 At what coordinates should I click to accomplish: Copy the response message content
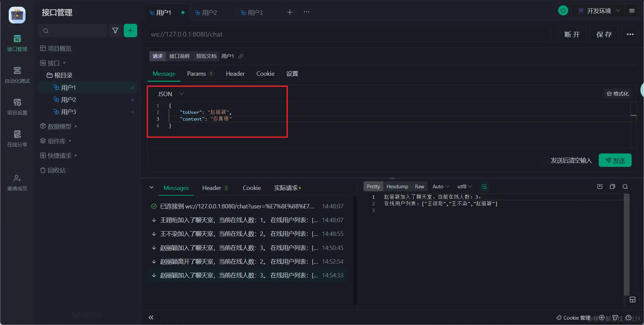click(x=612, y=187)
